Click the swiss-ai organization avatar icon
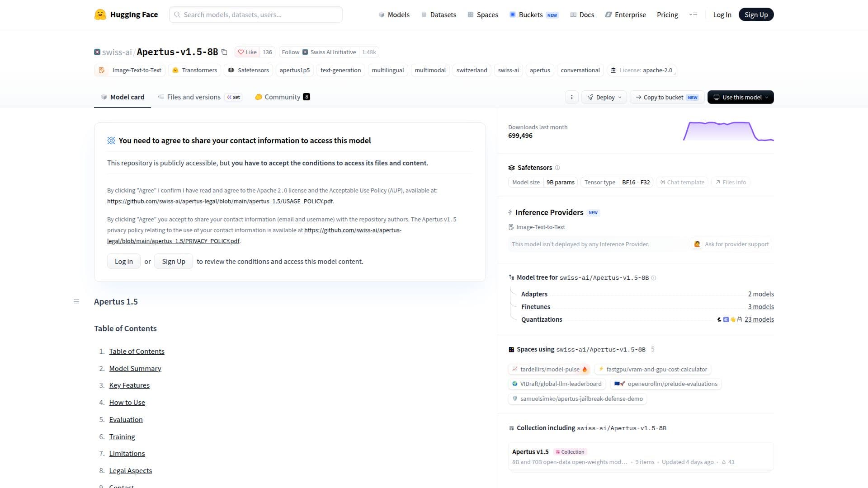Viewport: 868px width, 488px height. click(x=97, y=52)
